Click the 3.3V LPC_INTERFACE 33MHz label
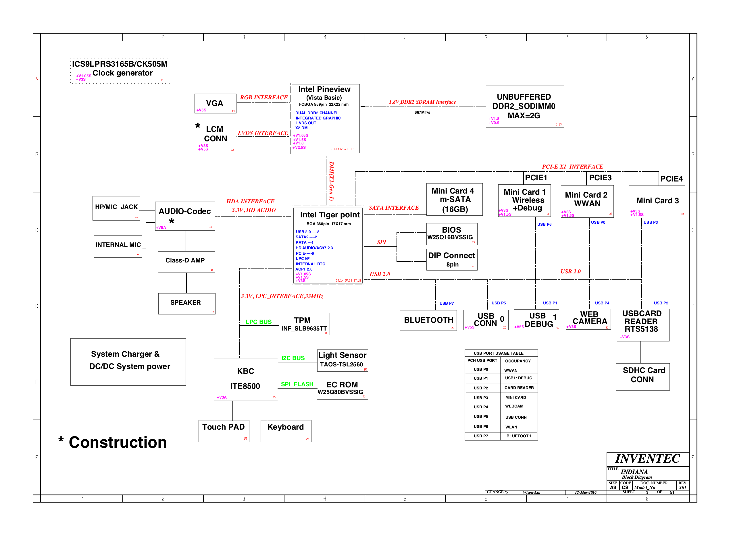Image resolution: width=756 pixels, height=535 pixels. point(282,296)
